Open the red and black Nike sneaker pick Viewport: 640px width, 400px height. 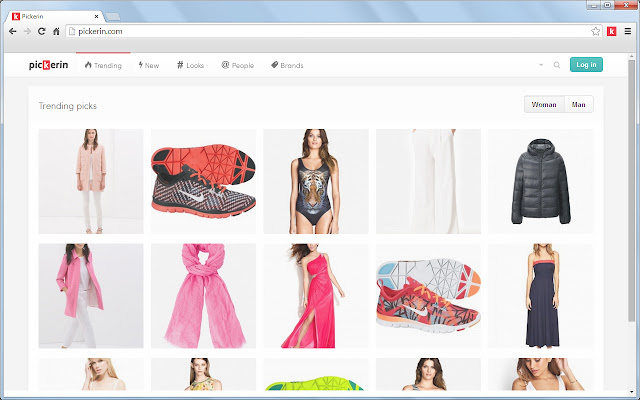[203, 181]
